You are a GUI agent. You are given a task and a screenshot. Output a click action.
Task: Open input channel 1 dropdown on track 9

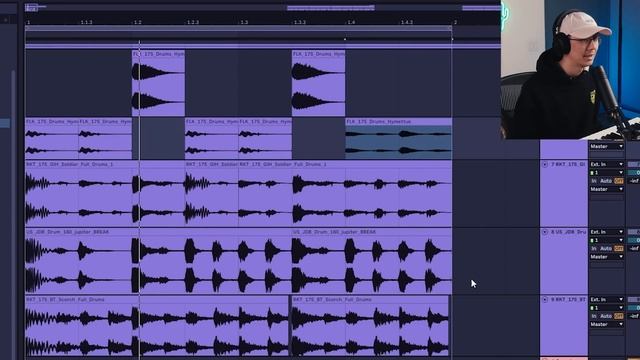[607, 308]
